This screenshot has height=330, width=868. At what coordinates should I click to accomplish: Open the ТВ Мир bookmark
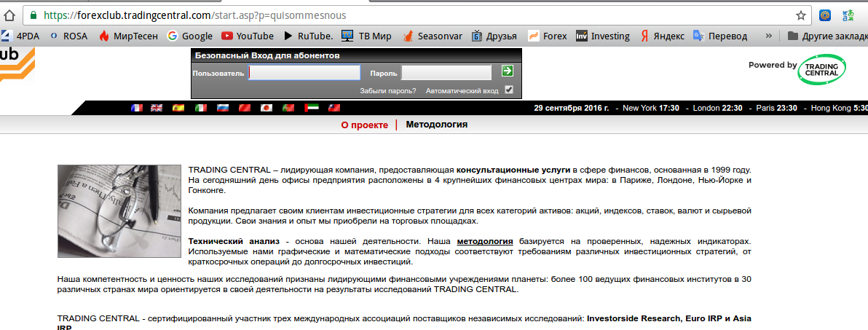point(366,36)
